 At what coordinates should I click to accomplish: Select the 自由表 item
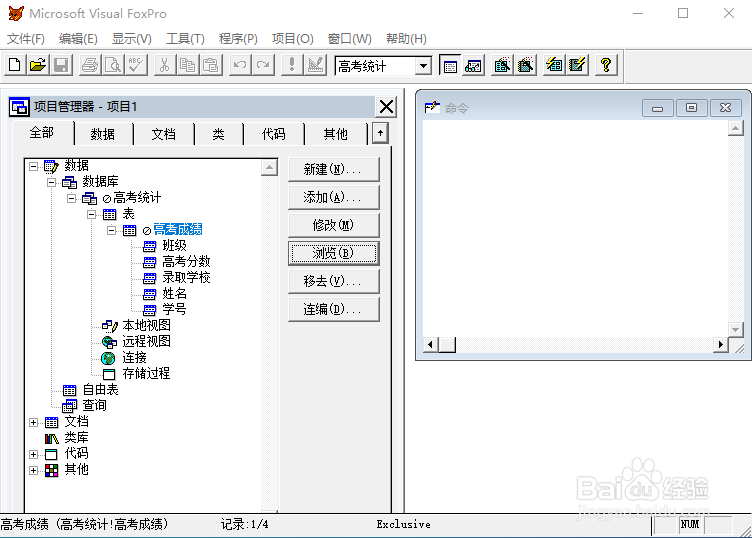click(x=100, y=389)
